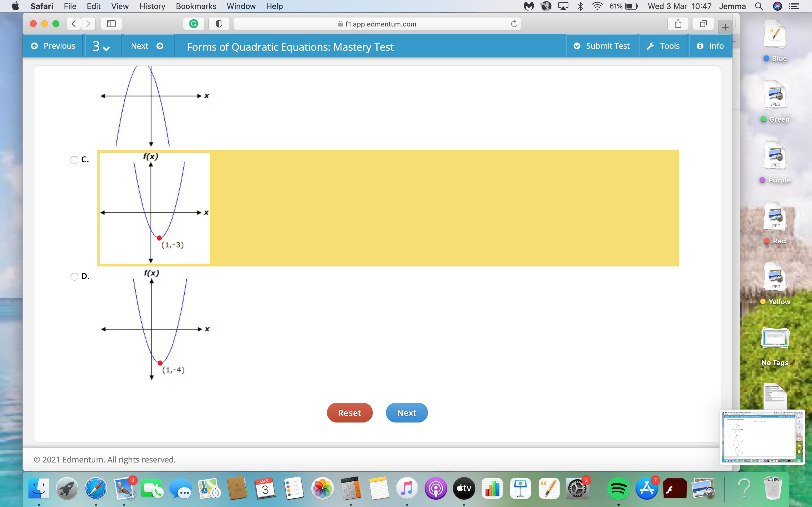
Task: Click the red Reset button
Action: [349, 413]
